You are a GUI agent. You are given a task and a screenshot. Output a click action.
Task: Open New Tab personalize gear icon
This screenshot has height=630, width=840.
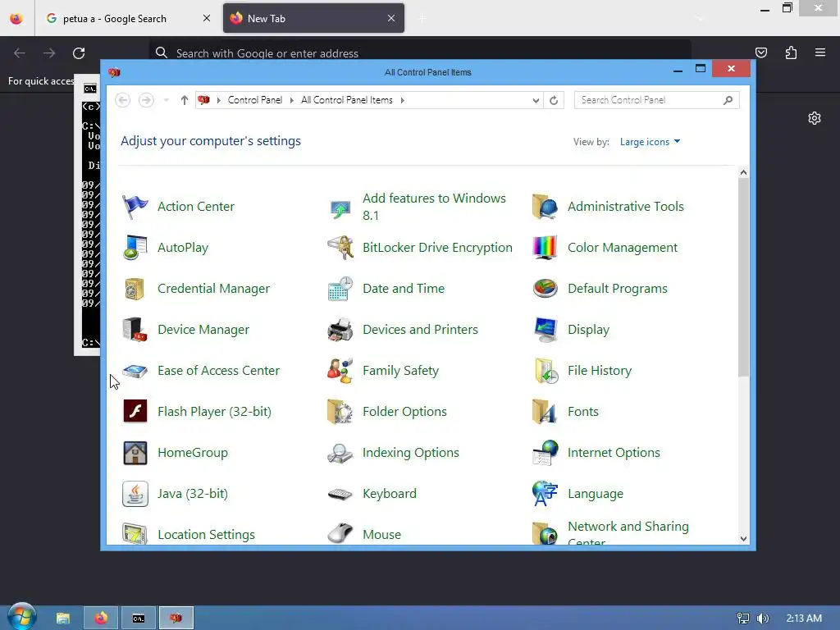[815, 118]
